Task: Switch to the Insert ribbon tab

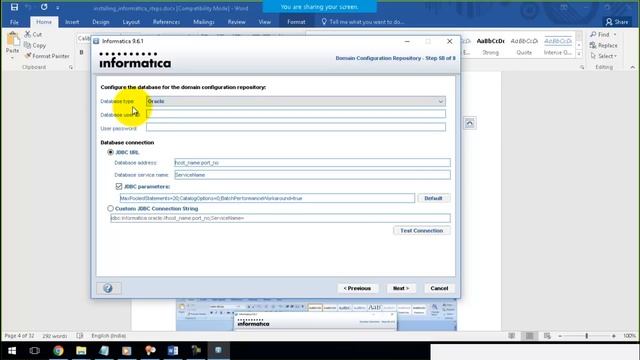Action: pos(72,22)
